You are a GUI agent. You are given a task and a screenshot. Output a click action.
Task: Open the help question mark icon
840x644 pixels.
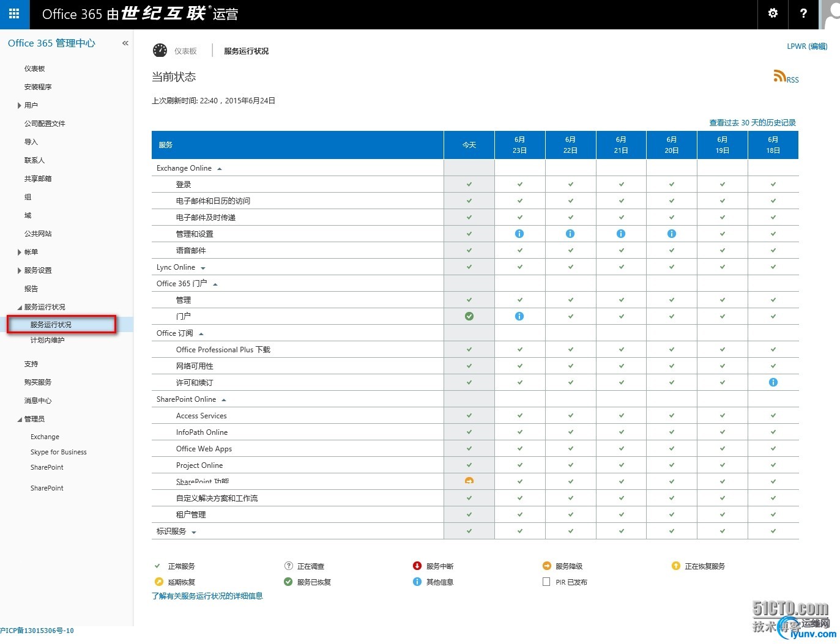[x=803, y=13]
